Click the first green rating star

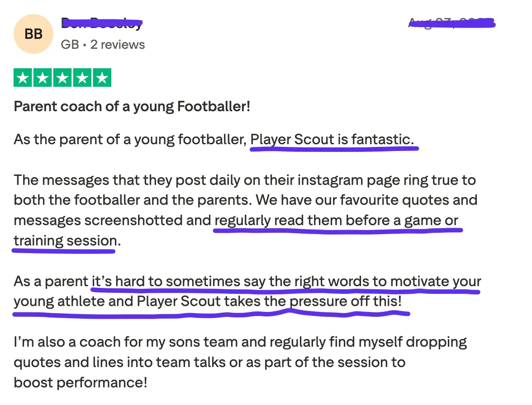coord(23,78)
